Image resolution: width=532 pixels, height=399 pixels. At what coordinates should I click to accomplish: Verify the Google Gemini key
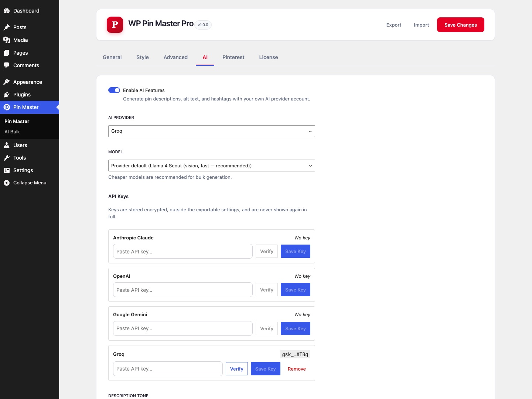click(267, 328)
